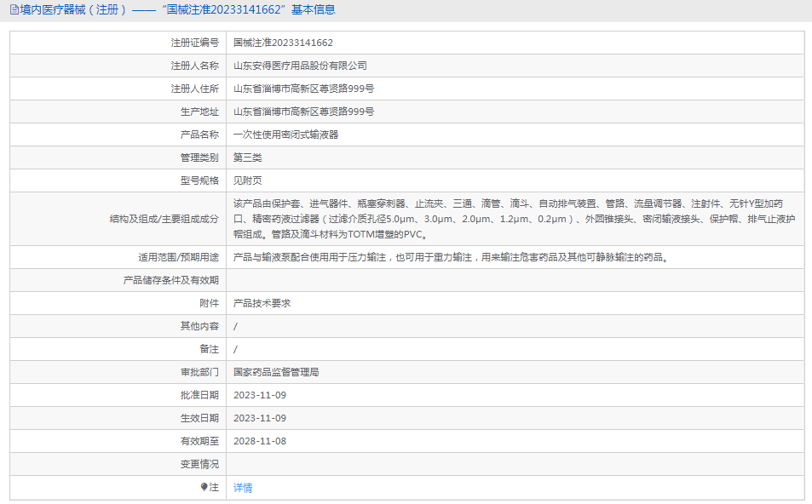Click the 批准日期 label

(199, 395)
